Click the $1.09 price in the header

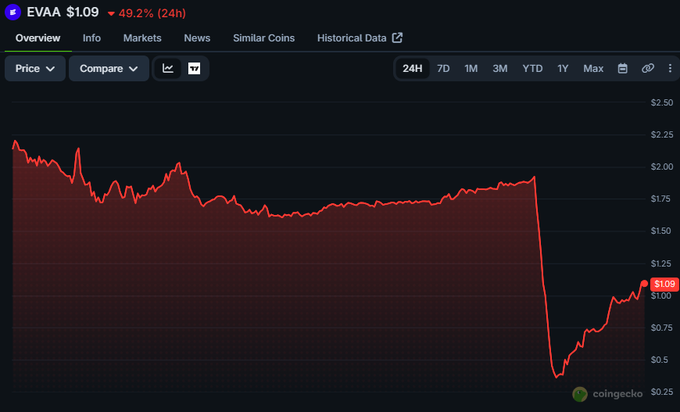click(82, 12)
